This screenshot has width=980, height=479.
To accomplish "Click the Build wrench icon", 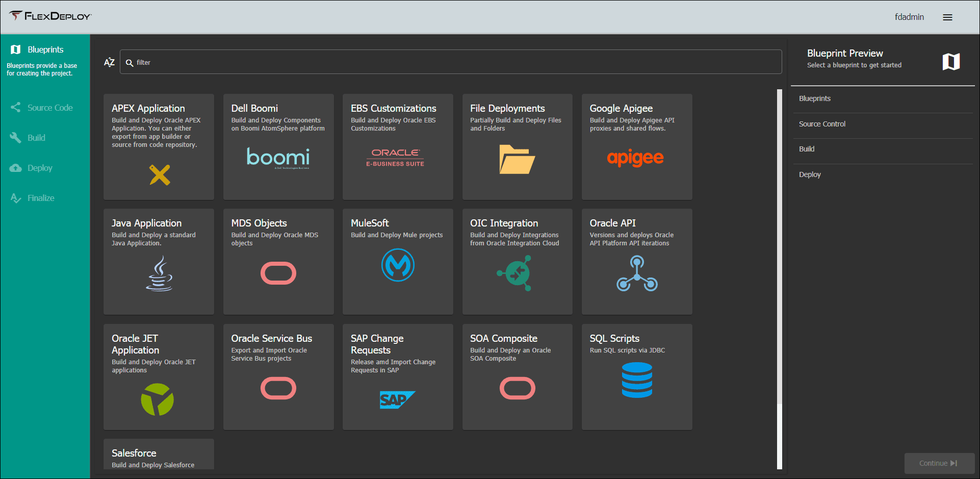I will coord(16,138).
